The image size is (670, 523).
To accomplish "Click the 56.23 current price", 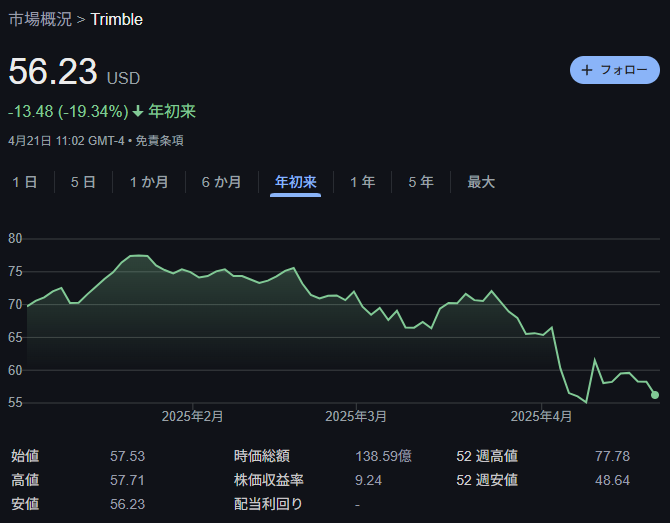I will [53, 72].
